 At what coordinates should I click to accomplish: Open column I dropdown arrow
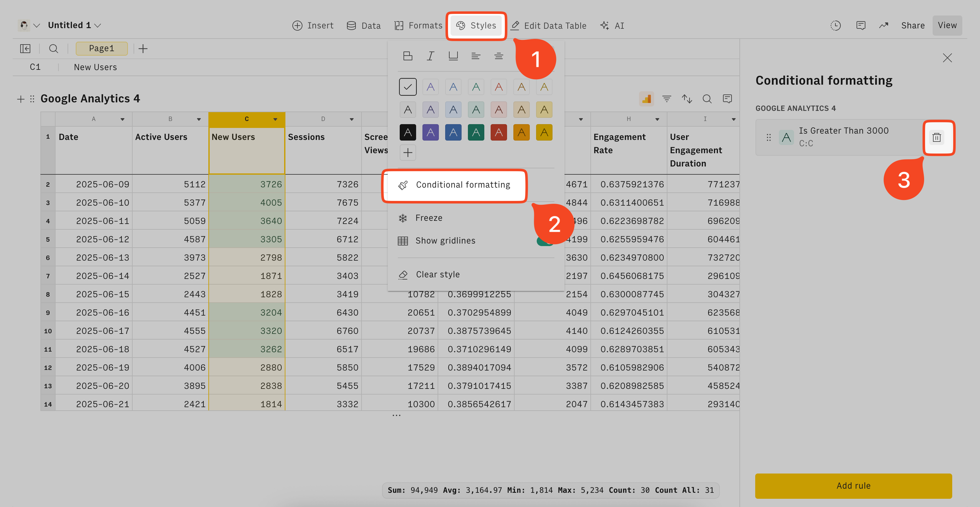click(x=734, y=119)
